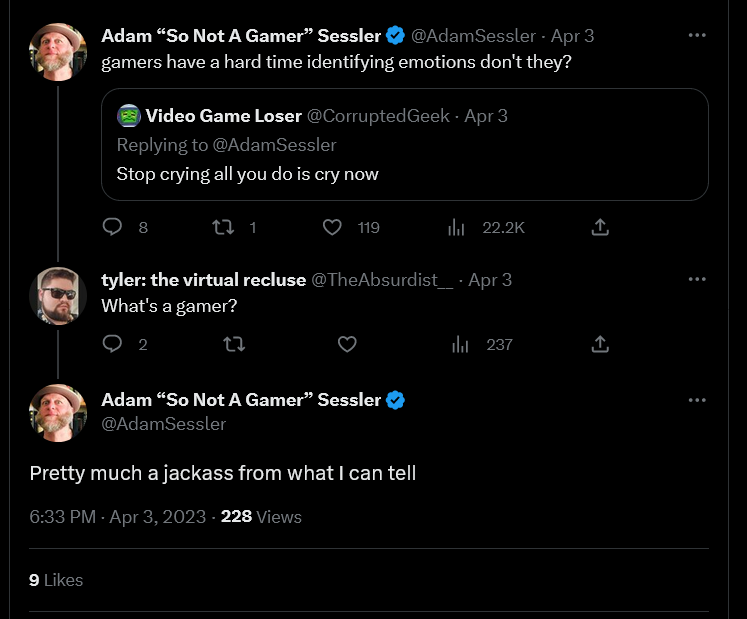
Task: Open Video Game Loser's avatar in quoted tweet
Action: [129, 116]
